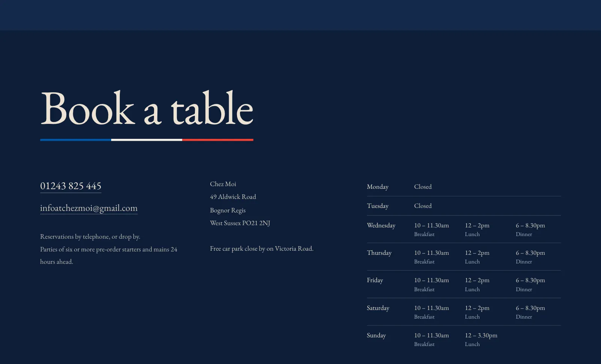Click Monday's 'Closed' cell
The height and width of the screenshot is (364, 601).
[x=423, y=187]
